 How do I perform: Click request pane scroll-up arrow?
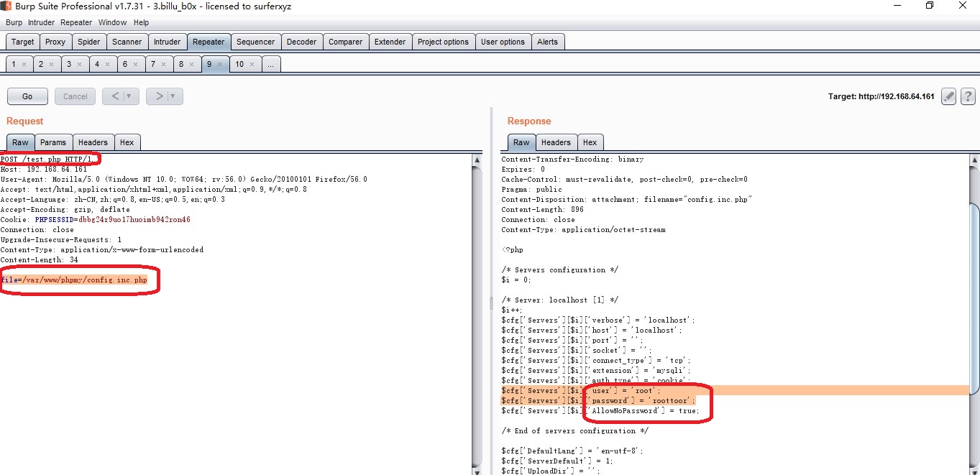[x=477, y=159]
